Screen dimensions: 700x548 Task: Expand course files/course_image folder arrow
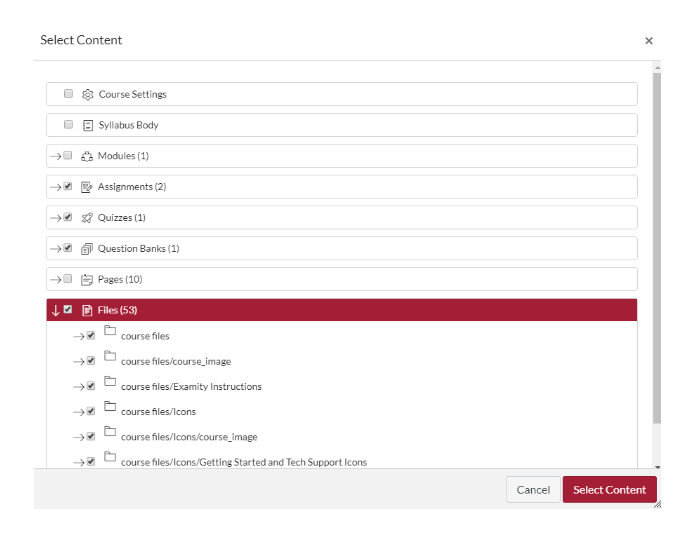click(x=79, y=362)
